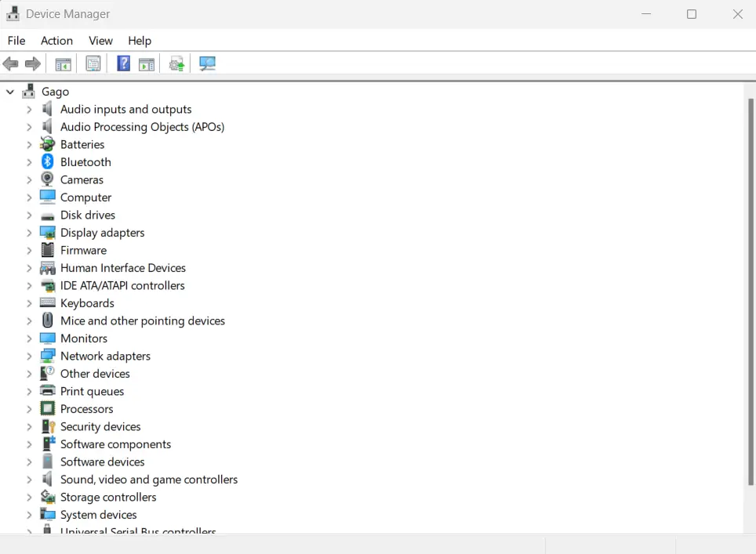Select the Processors tree item
The width and height of the screenshot is (756, 554).
click(x=86, y=408)
